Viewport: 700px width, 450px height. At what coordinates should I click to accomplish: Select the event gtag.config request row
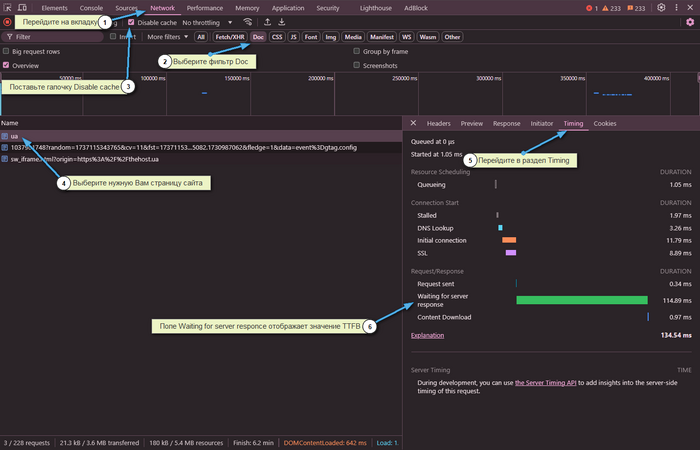(201, 147)
